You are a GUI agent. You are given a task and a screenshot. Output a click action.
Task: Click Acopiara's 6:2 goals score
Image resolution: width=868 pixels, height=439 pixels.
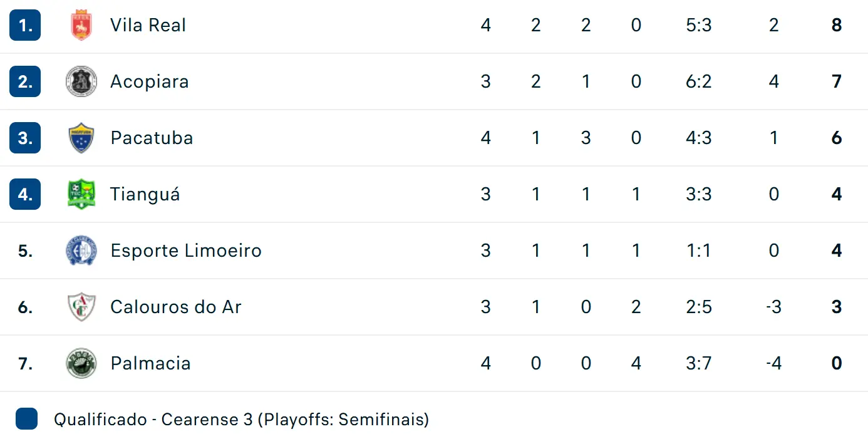pos(699,81)
